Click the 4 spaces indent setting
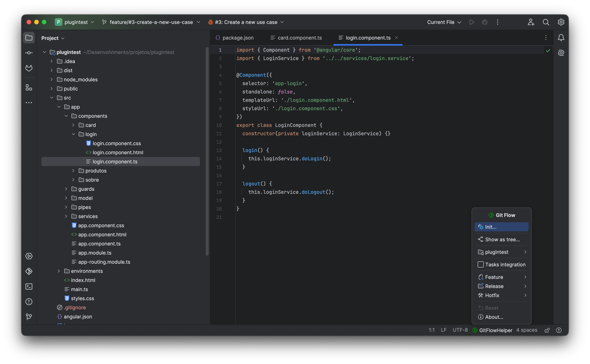 (x=527, y=330)
